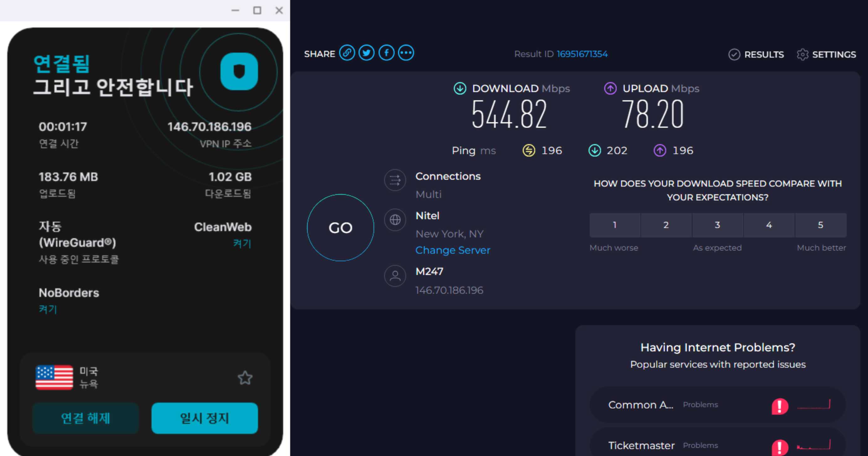Click the Settings gear icon
The width and height of the screenshot is (868, 456).
[x=802, y=54]
